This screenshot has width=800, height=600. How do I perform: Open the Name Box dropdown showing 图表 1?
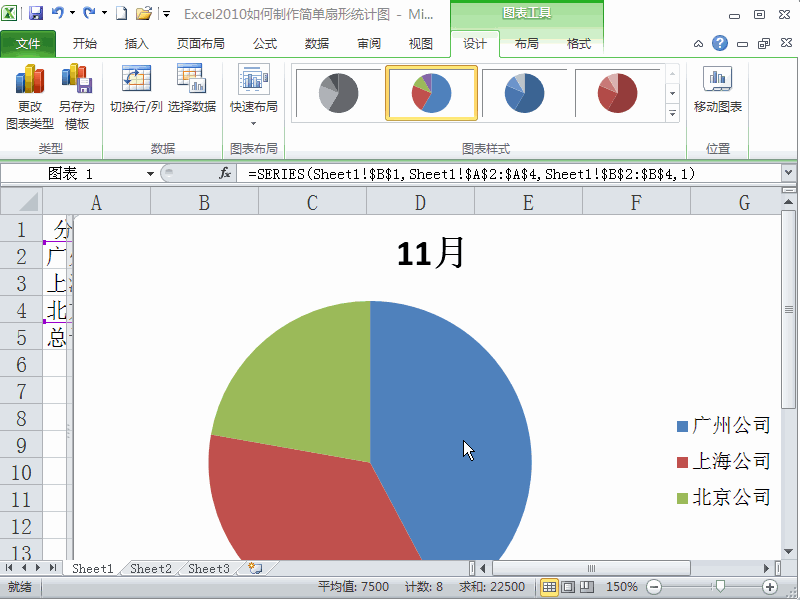tap(151, 172)
